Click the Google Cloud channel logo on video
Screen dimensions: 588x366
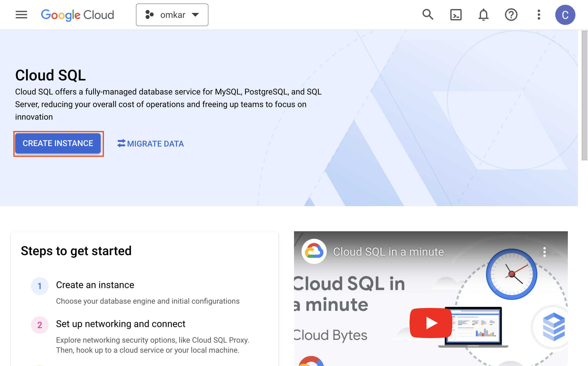point(314,251)
